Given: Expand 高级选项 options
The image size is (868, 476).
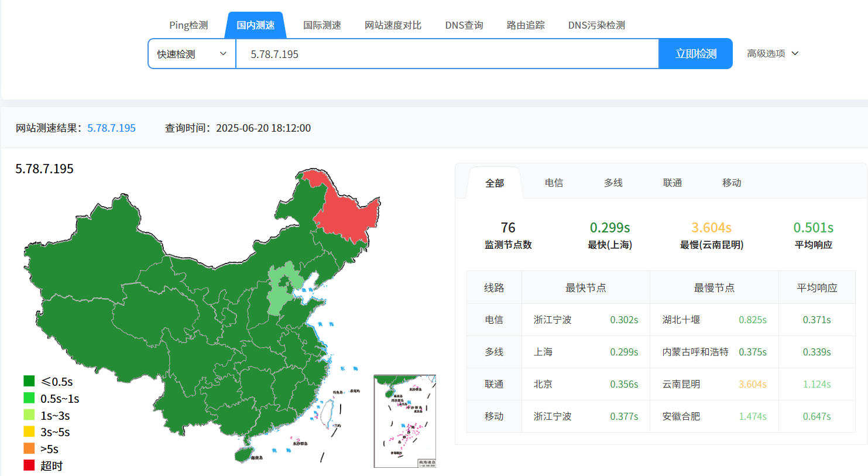Looking at the screenshot, I should (x=773, y=53).
